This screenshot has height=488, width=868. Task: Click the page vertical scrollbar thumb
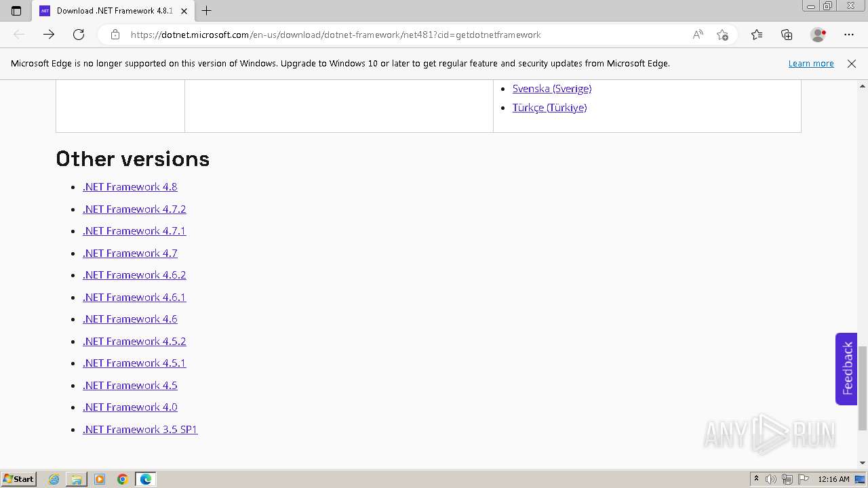(x=863, y=388)
